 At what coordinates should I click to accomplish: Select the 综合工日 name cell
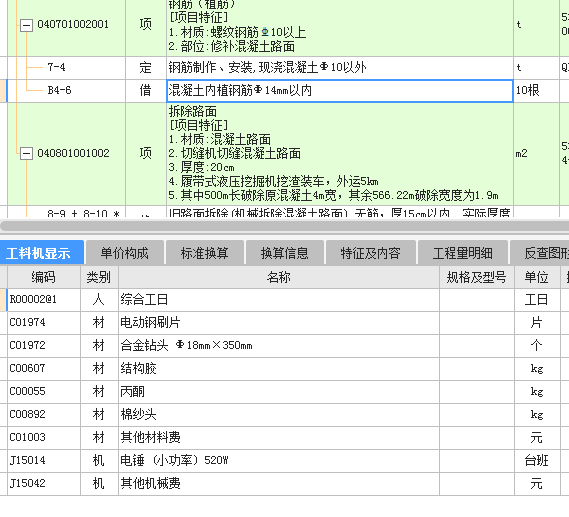(x=279, y=300)
